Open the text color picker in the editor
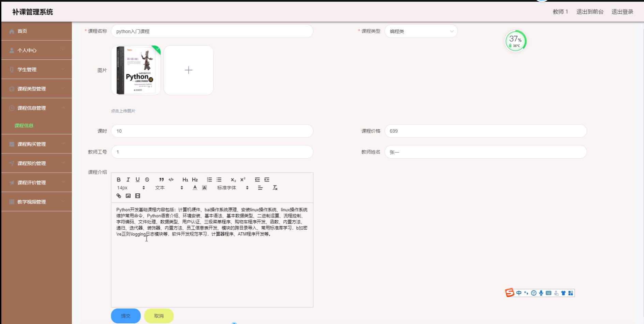The image size is (644, 324). 194,187
